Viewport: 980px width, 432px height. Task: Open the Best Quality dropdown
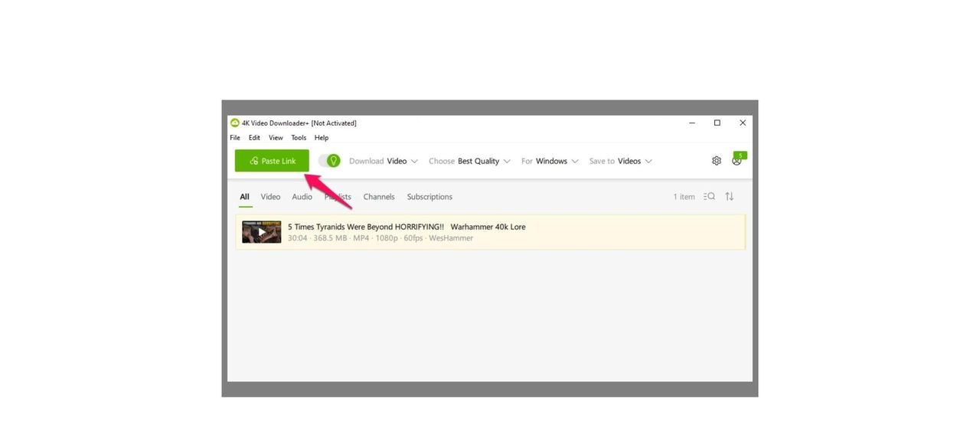click(x=469, y=161)
